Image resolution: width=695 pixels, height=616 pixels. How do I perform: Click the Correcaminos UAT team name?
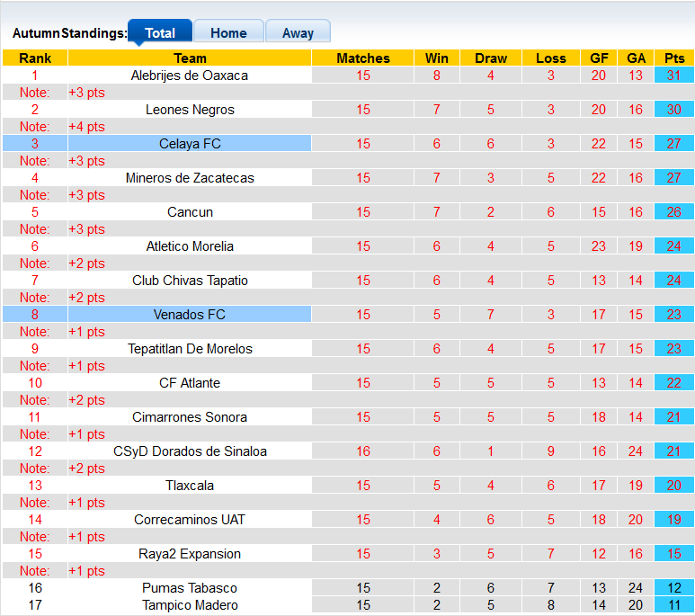pos(190,520)
